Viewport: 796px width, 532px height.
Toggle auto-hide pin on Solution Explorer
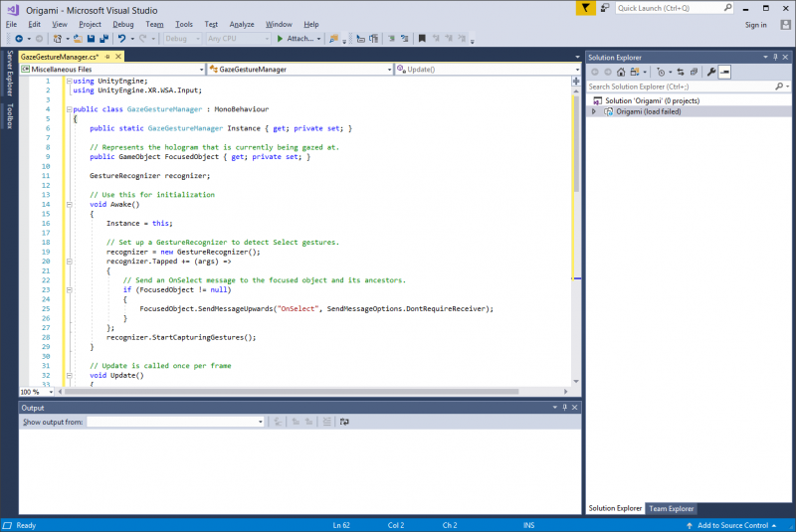coord(775,58)
